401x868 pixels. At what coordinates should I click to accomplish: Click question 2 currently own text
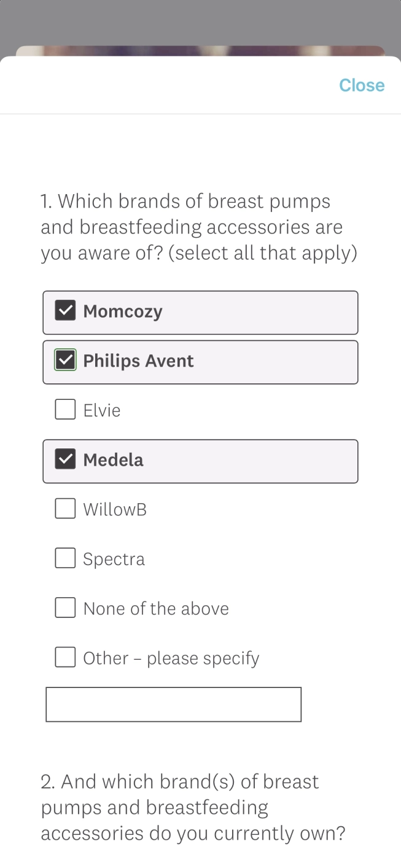pos(193,807)
